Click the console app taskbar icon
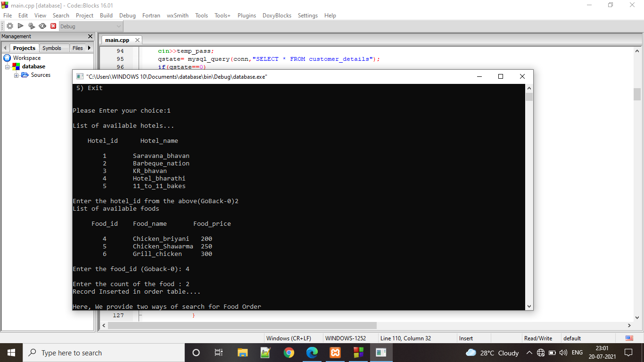644x362 pixels. [x=381, y=353]
